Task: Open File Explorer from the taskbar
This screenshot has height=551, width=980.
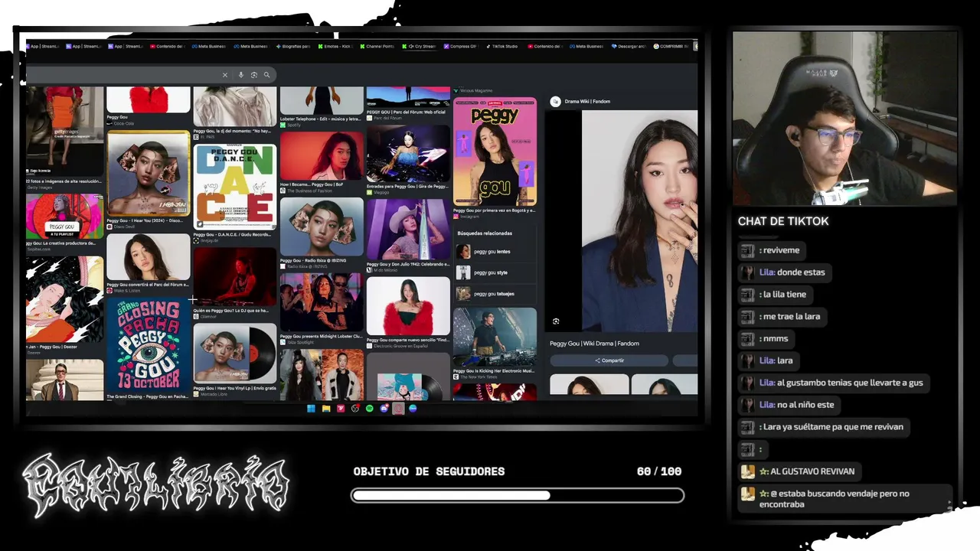Action: (x=325, y=409)
